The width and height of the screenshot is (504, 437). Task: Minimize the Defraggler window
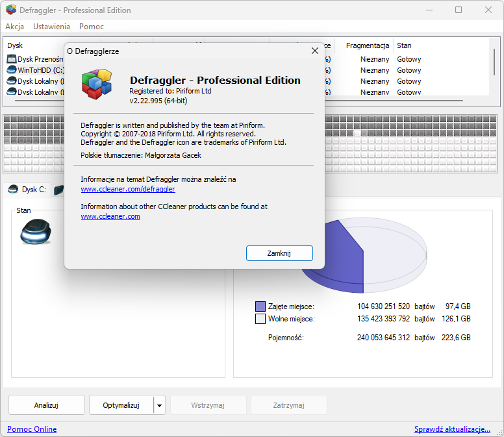(429, 10)
